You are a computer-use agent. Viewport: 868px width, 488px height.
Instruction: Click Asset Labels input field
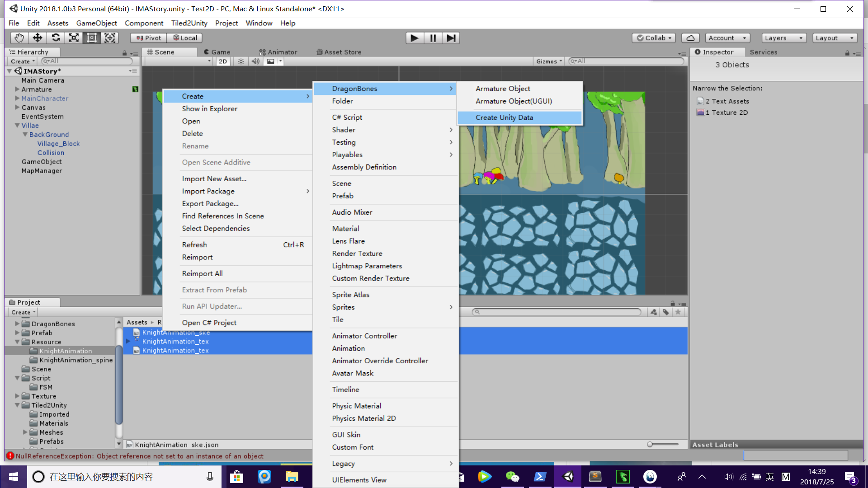click(x=796, y=455)
